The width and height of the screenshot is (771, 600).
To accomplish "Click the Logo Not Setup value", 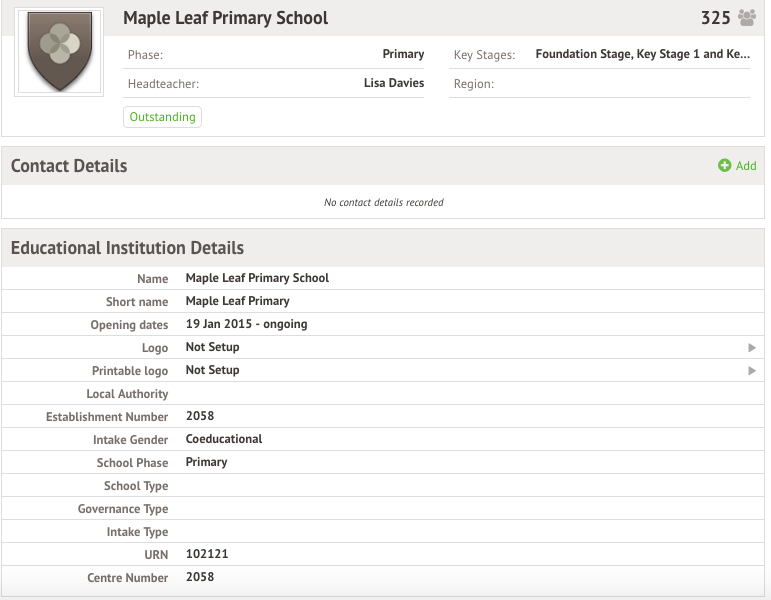I will [212, 347].
